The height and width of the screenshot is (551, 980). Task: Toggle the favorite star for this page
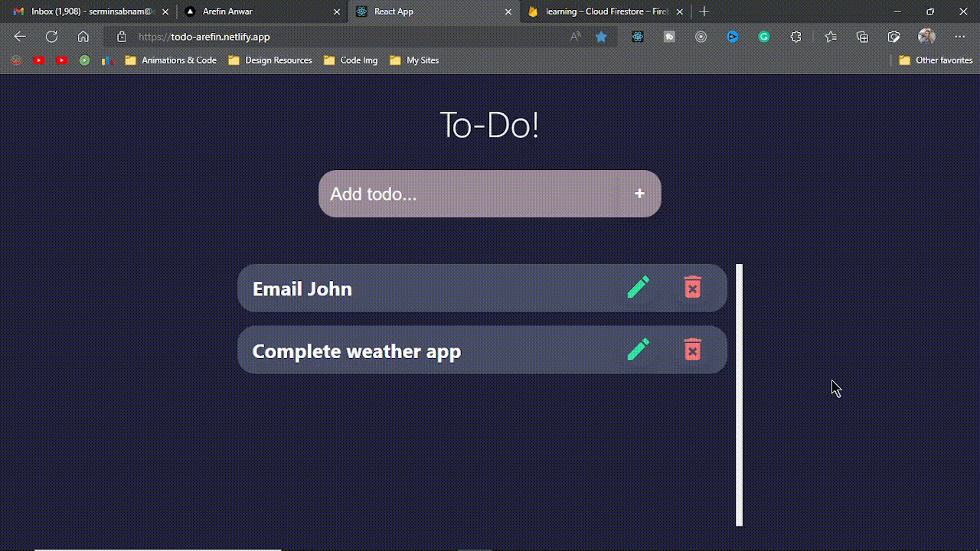click(602, 37)
